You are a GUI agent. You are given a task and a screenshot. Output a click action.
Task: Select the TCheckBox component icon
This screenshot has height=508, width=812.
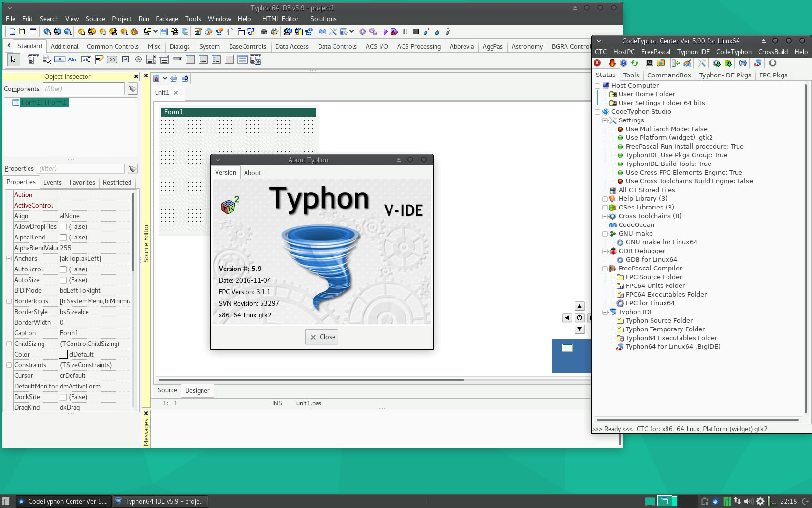click(x=126, y=60)
